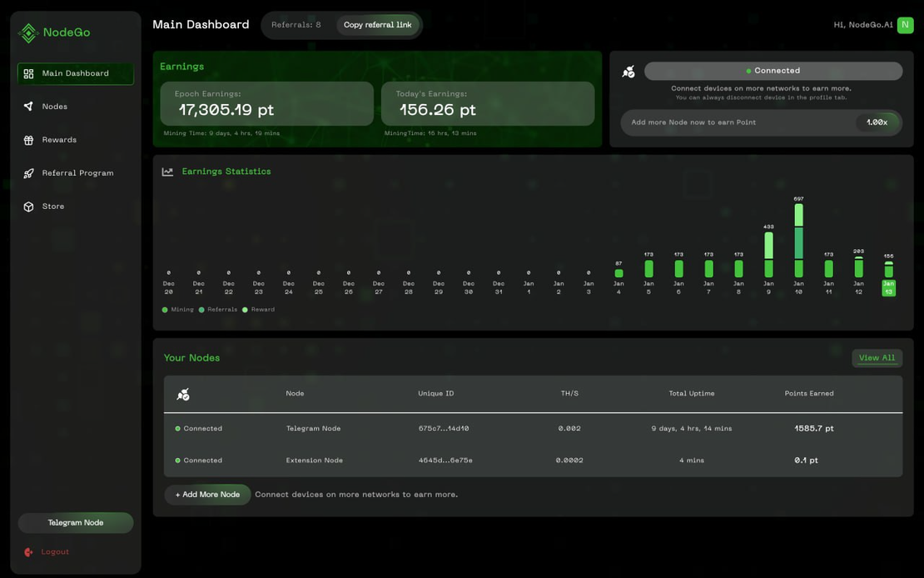Select Nodes in the sidebar navigation

pyautogui.click(x=56, y=104)
